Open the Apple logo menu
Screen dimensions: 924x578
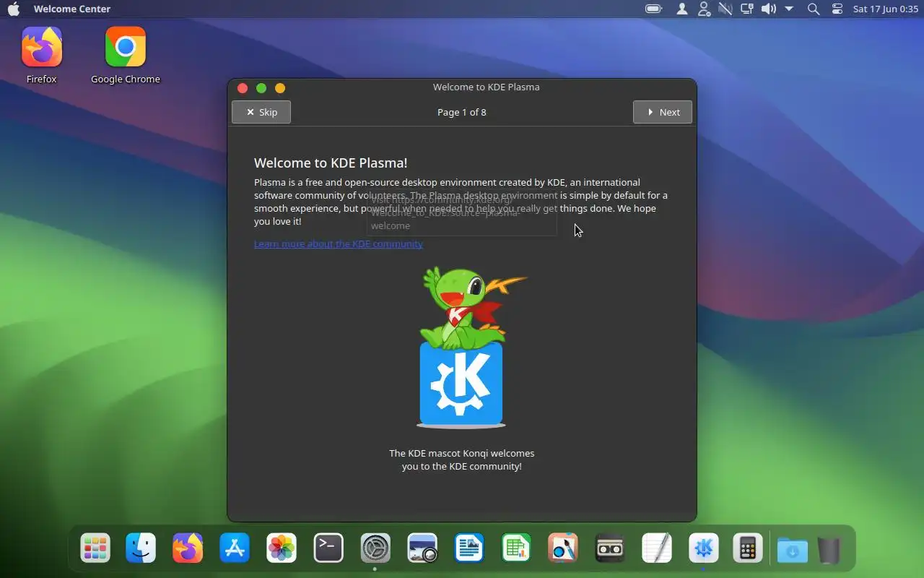[x=14, y=9]
